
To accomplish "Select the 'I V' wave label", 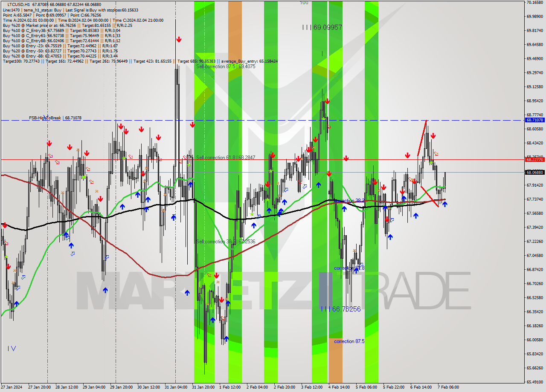I will click(x=12, y=349).
